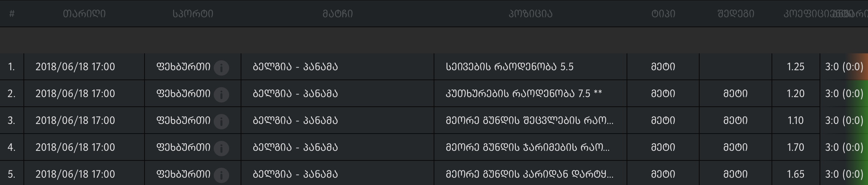Click the 1.25 coefficient value

pyautogui.click(x=795, y=67)
